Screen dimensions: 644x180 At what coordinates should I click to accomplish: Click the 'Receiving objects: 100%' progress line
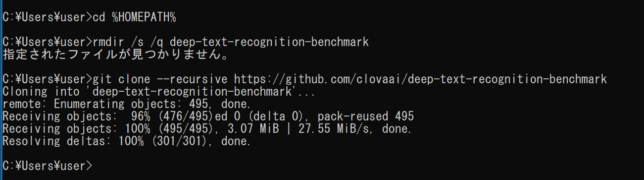point(207,129)
